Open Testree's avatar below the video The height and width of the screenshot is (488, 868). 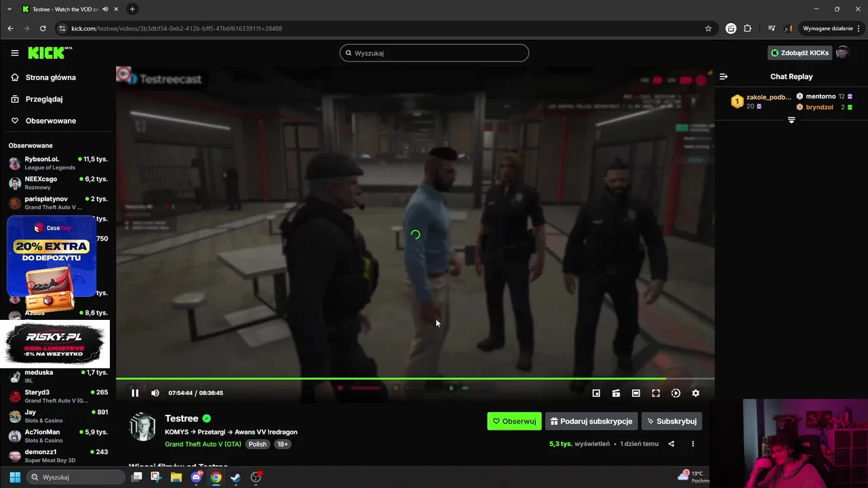[x=142, y=427]
